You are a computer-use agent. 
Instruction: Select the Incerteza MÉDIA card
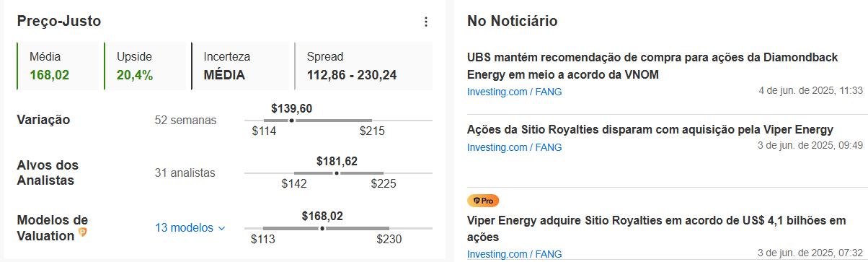point(241,66)
